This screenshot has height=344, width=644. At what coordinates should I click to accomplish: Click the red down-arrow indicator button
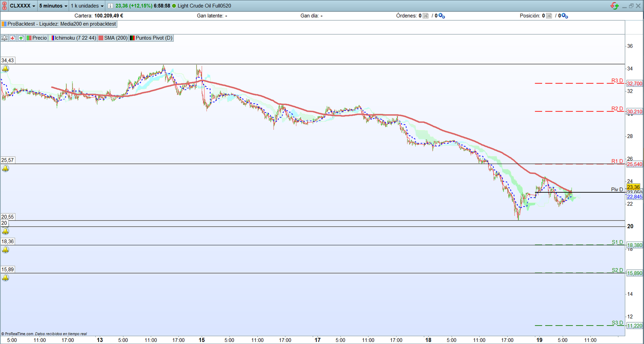tap(13, 38)
